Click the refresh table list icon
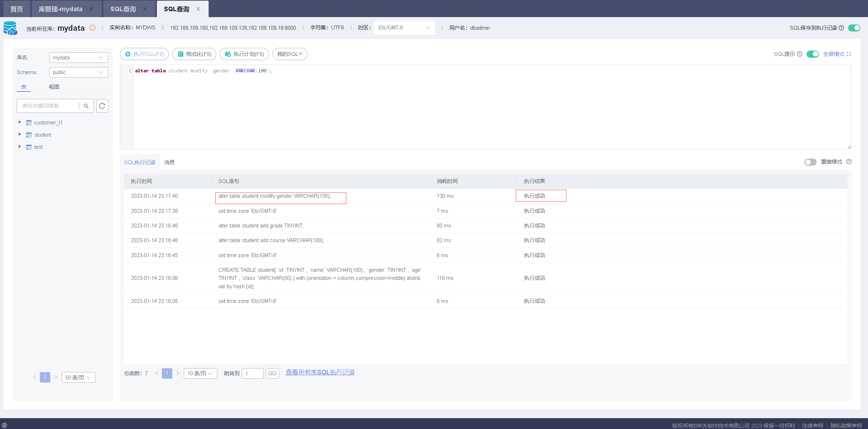 pyautogui.click(x=102, y=106)
